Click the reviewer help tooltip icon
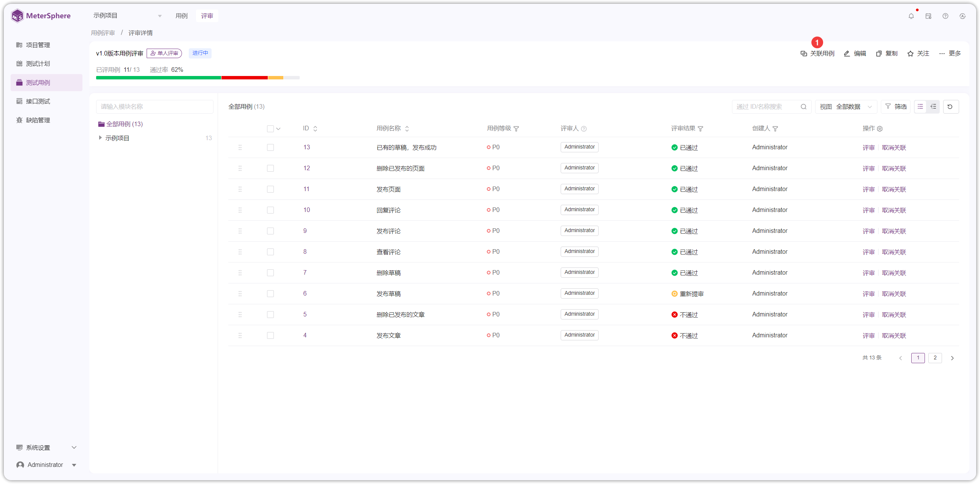The height and width of the screenshot is (484, 980). click(583, 129)
